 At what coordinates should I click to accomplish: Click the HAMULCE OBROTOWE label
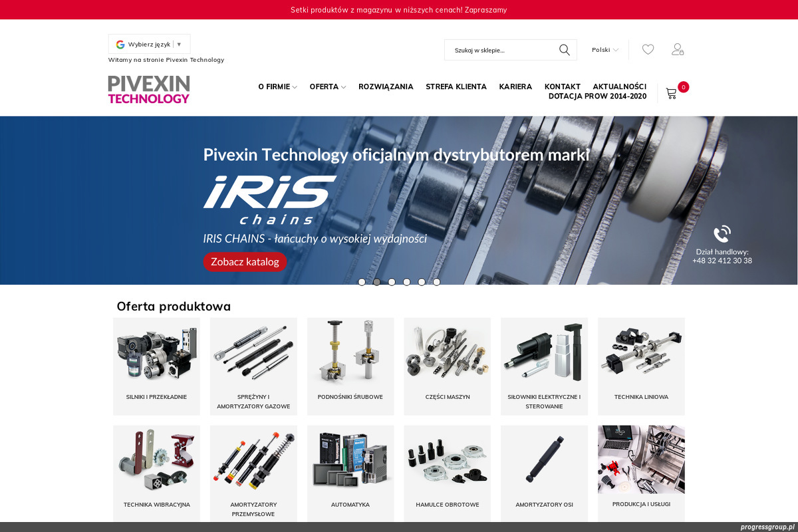click(x=448, y=505)
